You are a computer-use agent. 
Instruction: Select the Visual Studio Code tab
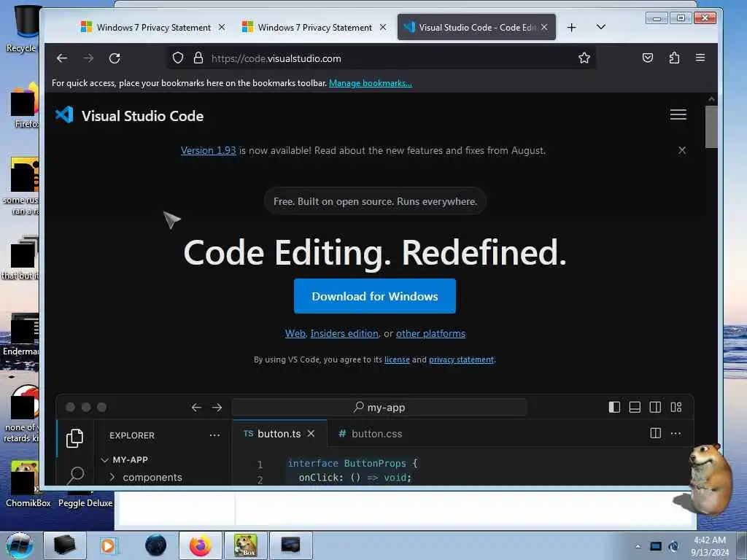[476, 28]
